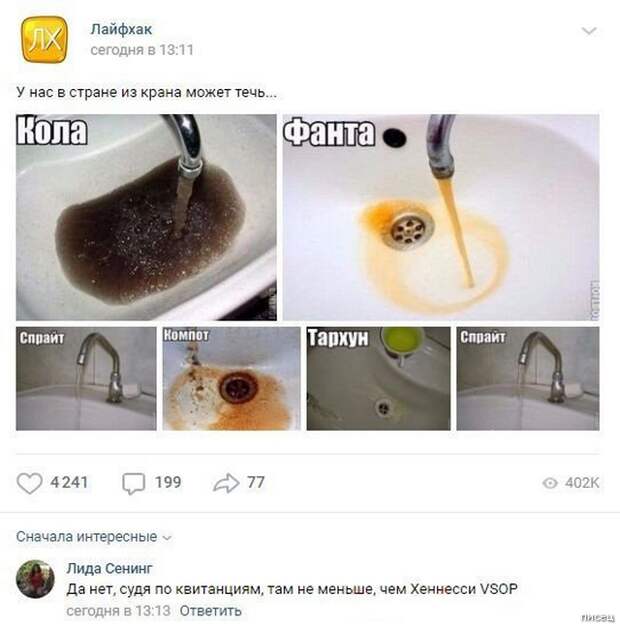Open the Фанта orange water photo
620x627 pixels.
(x=441, y=217)
